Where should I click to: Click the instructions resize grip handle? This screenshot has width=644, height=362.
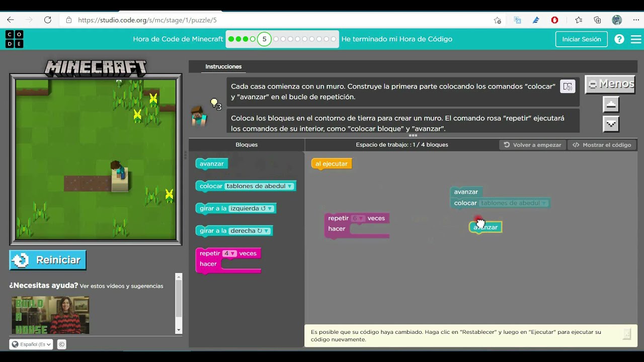tap(413, 135)
